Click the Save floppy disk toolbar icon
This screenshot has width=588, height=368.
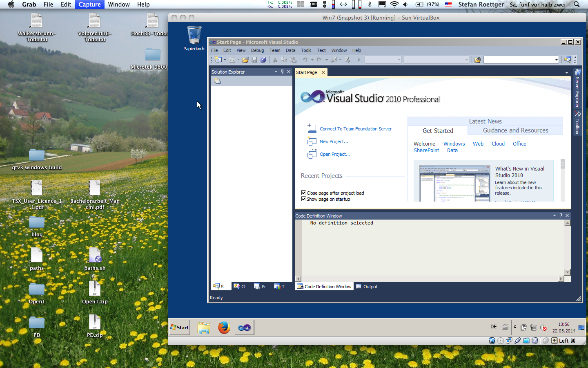(x=254, y=60)
